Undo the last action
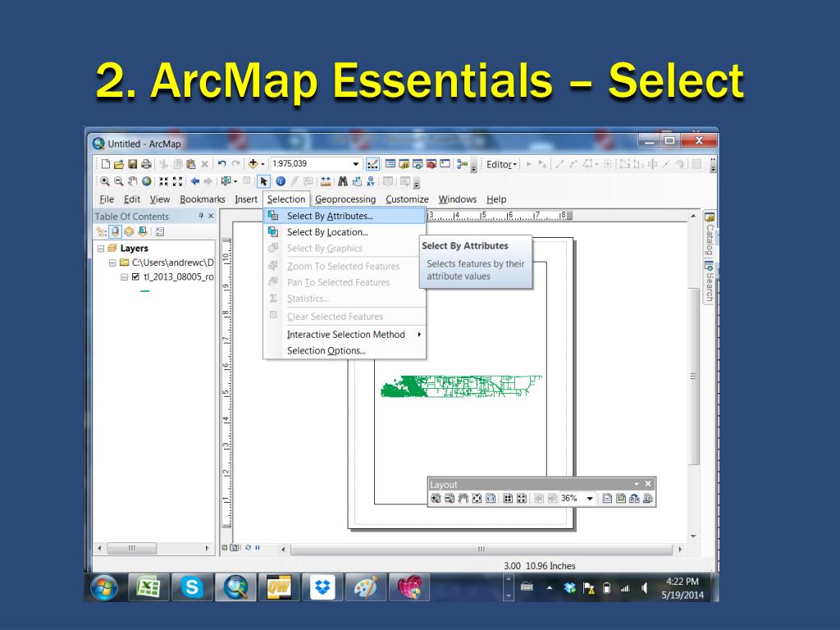Screen dimensions: 840x630 tap(221, 164)
